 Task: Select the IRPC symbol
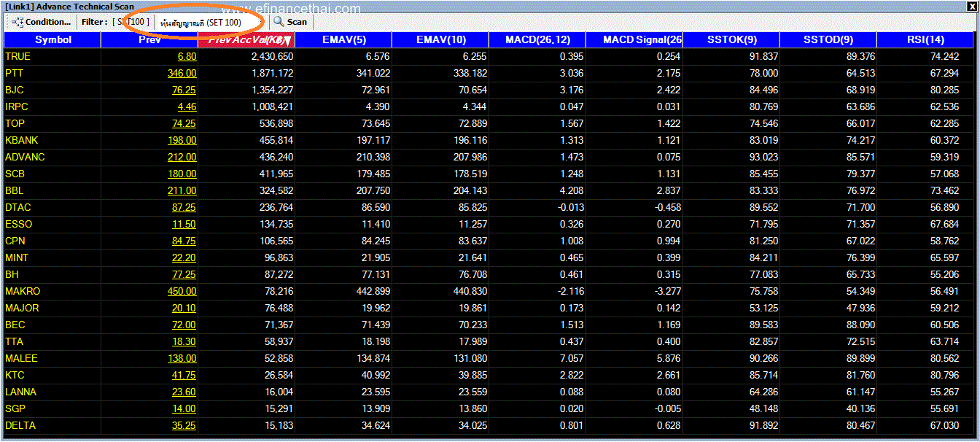(17, 106)
